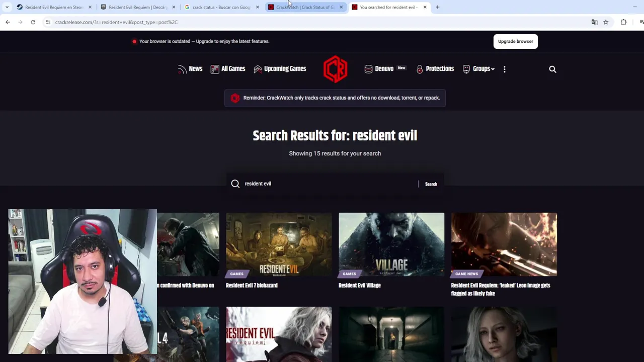This screenshot has height=362, width=644.
Task: Click the Denuvo database icon
Action: [x=368, y=69]
